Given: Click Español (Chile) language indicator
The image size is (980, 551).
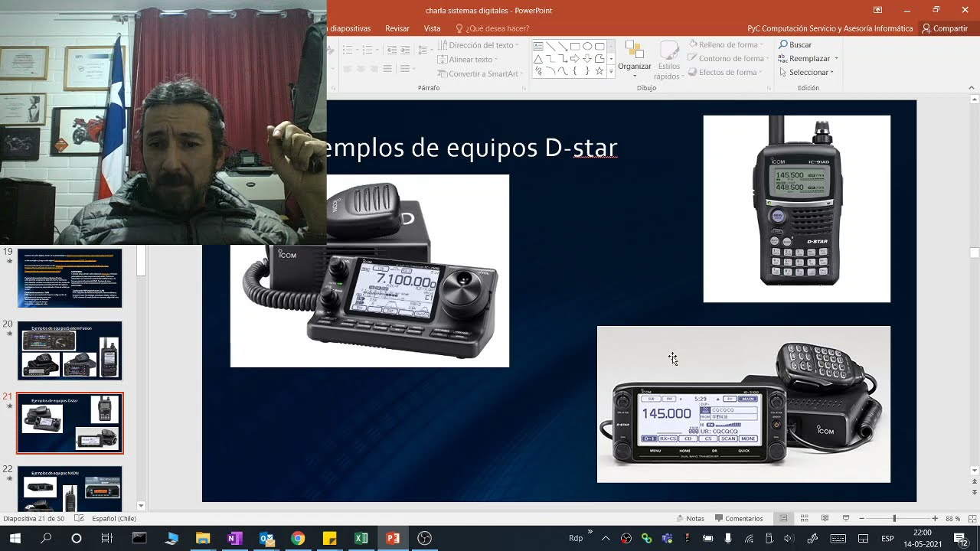Looking at the screenshot, I should (x=114, y=518).
